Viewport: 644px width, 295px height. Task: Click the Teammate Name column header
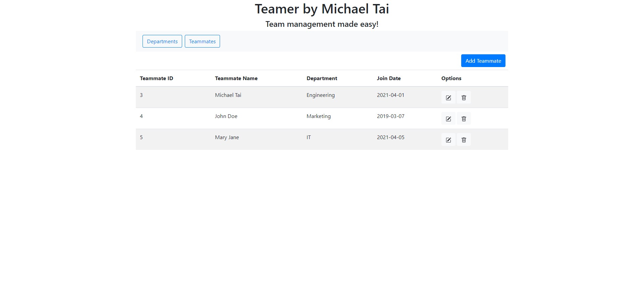(x=236, y=78)
